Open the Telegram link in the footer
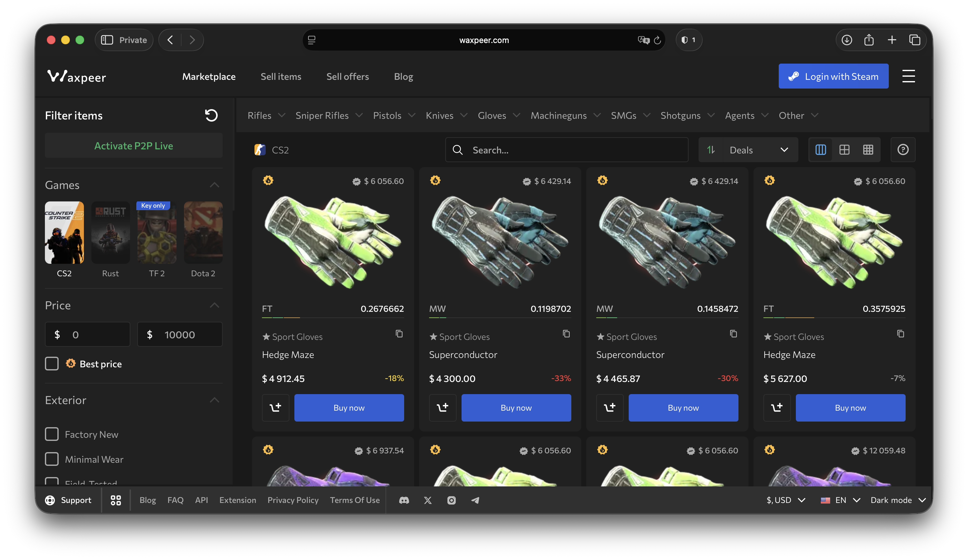The image size is (968, 560). pyautogui.click(x=475, y=500)
